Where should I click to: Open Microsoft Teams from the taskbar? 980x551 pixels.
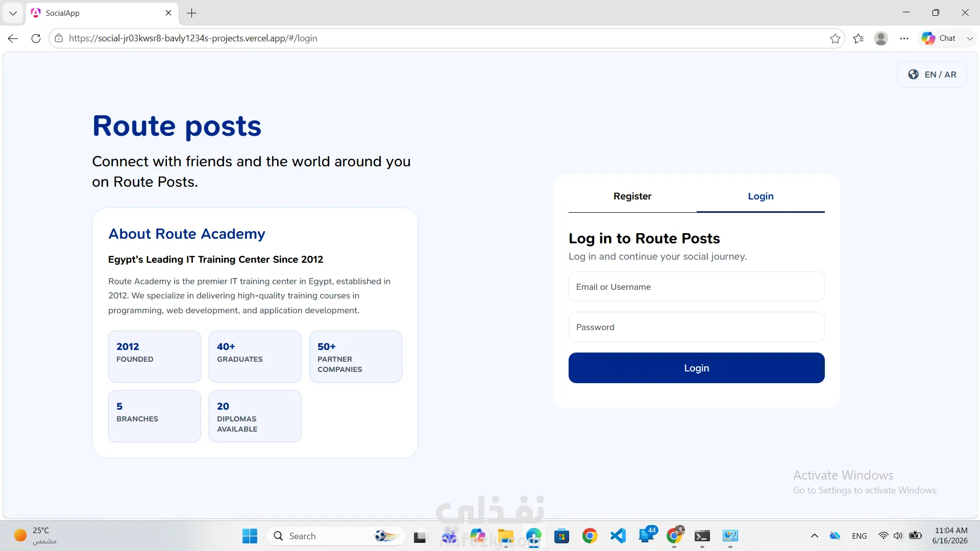(449, 536)
